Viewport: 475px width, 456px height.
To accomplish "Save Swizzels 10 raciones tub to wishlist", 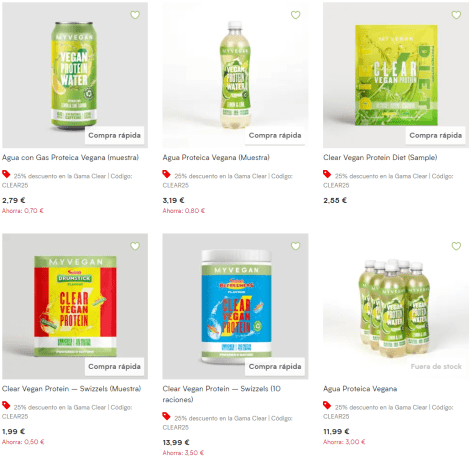I will pos(295,246).
